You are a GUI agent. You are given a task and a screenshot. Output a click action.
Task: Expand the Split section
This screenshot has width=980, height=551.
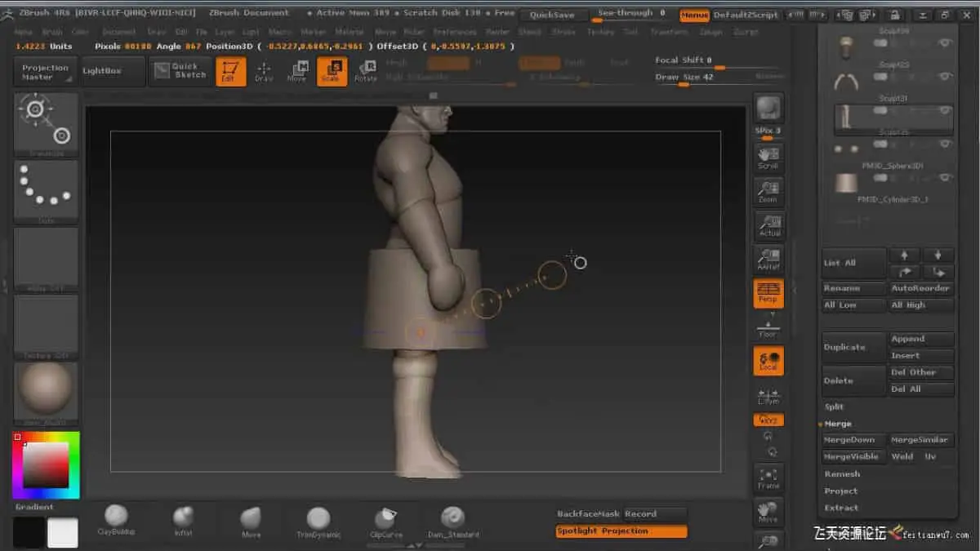click(x=834, y=407)
